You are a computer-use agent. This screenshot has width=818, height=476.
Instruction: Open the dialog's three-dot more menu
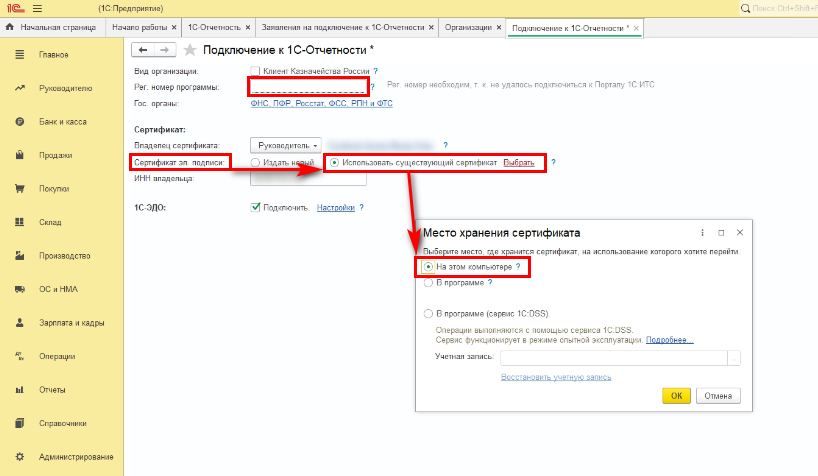(x=702, y=233)
